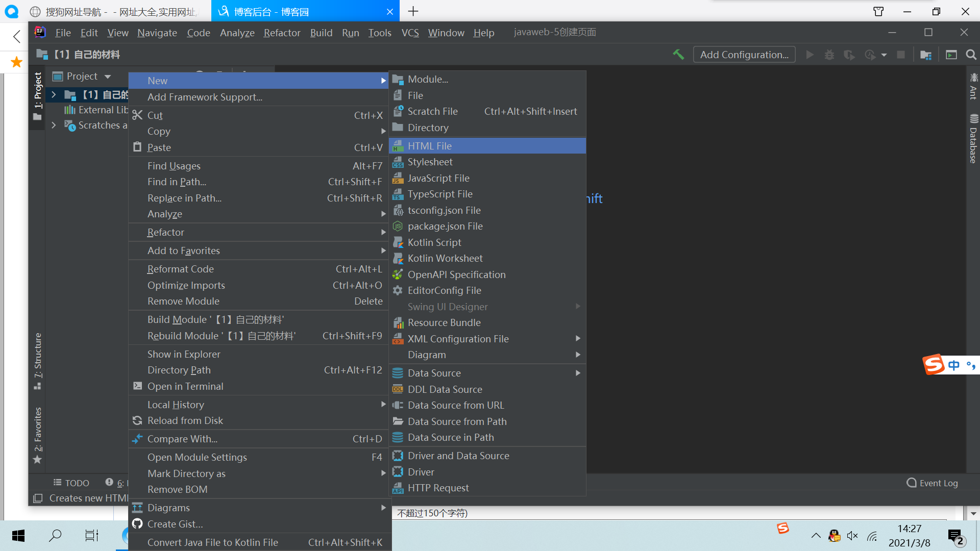Click the Debug bug icon
The width and height of the screenshot is (980, 551).
(x=829, y=55)
